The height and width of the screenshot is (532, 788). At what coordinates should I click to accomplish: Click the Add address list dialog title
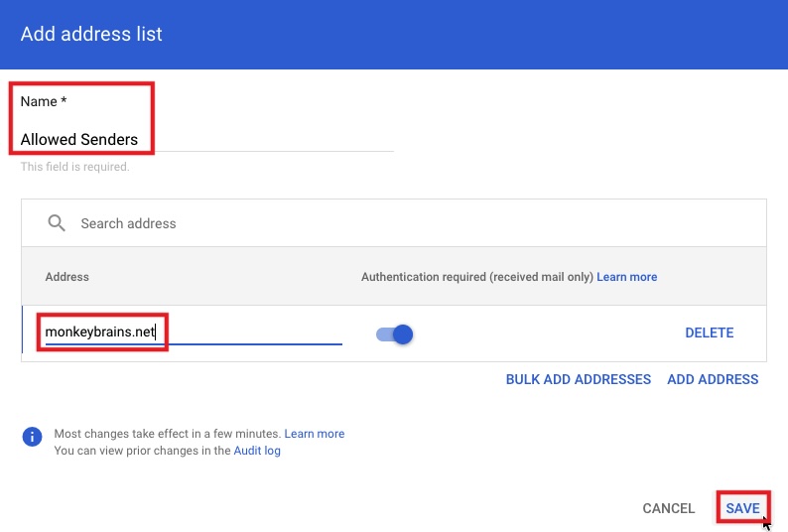[x=91, y=35]
